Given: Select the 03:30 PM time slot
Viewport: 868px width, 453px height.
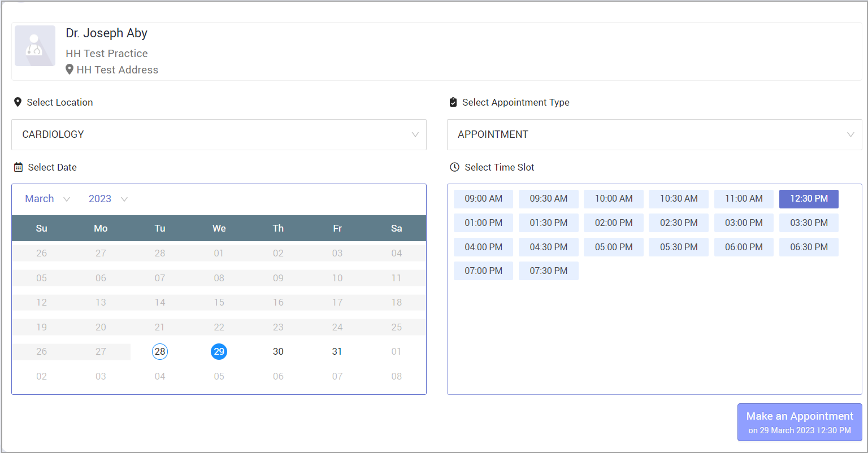Looking at the screenshot, I should tap(809, 223).
